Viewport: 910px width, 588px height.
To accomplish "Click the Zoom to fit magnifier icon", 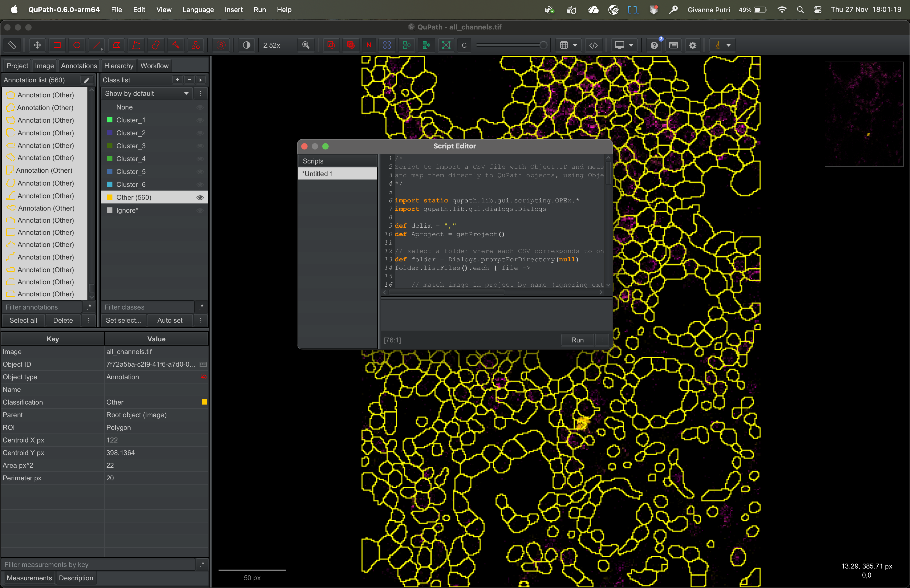I will click(306, 45).
